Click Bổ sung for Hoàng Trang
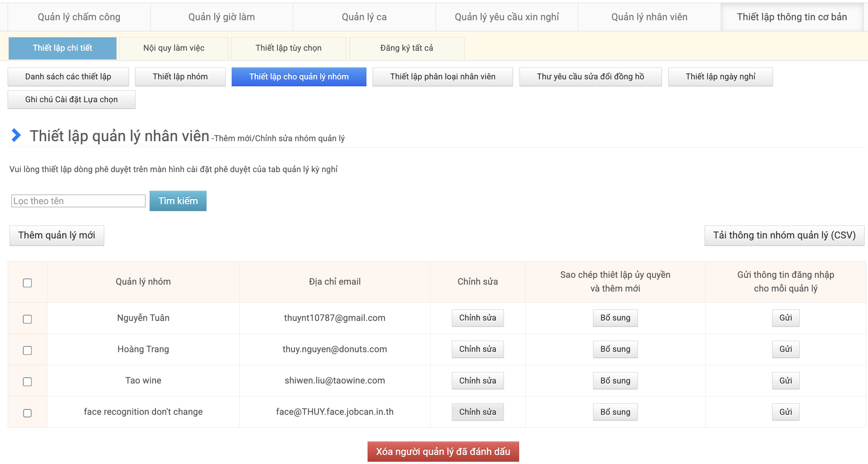868x464 pixels. click(x=615, y=349)
